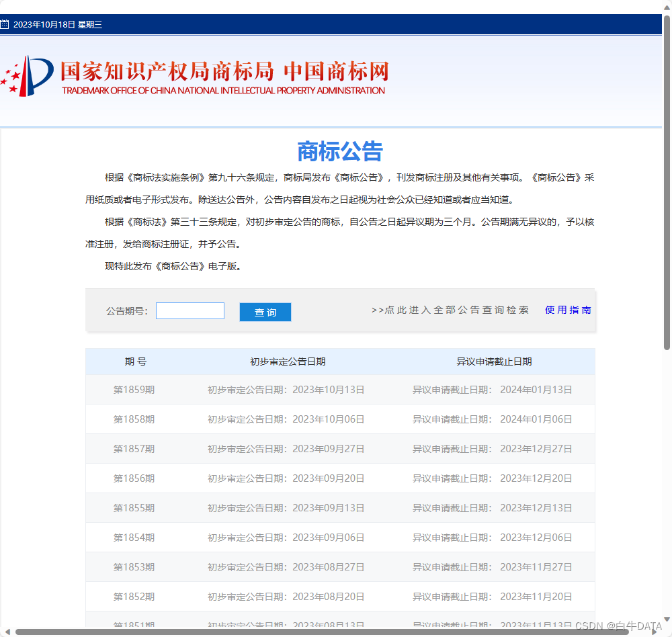Open issue 第1857期
The height and width of the screenshot is (637, 672).
coord(134,449)
